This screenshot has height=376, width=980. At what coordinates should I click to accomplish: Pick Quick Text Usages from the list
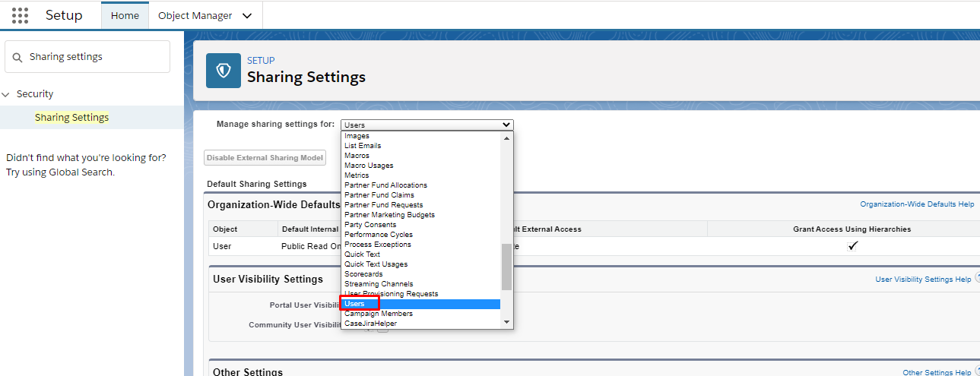[420, 264]
